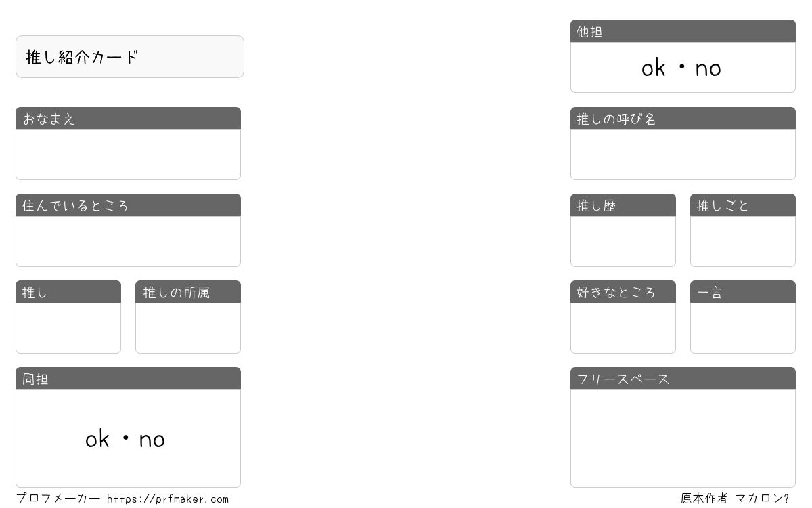Click the フリースペース header bar
This screenshot has width=812, height=508.
683,379
